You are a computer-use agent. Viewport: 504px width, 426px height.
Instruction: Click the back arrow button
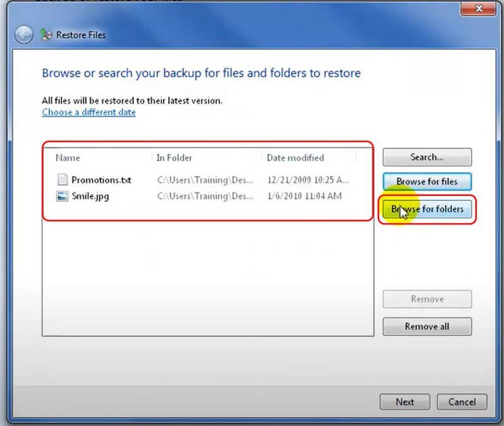23,35
